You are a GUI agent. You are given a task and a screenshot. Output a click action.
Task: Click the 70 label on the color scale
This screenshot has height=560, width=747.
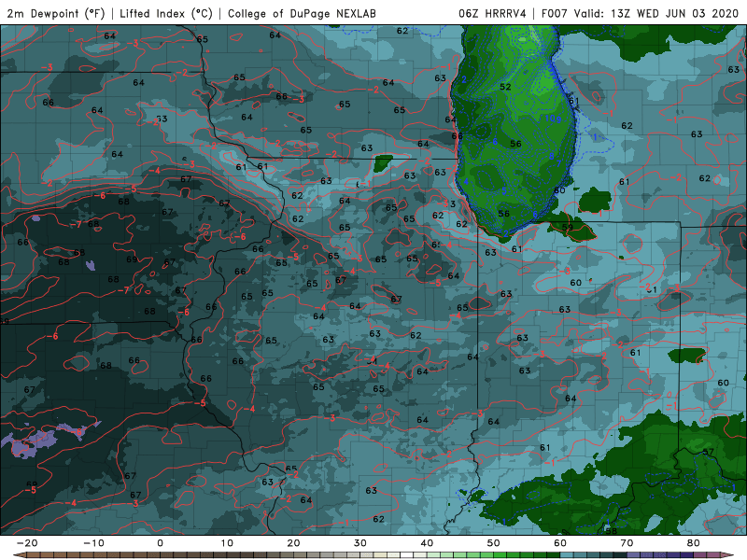click(627, 543)
